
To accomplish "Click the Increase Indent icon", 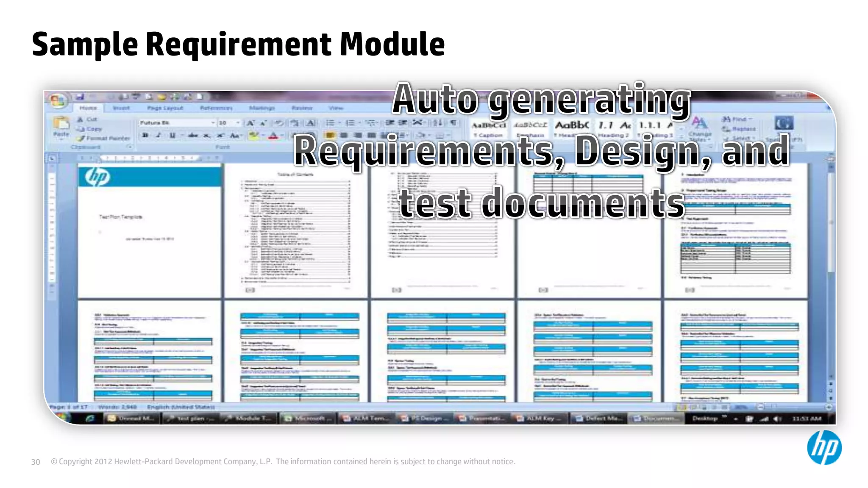I will (403, 123).
